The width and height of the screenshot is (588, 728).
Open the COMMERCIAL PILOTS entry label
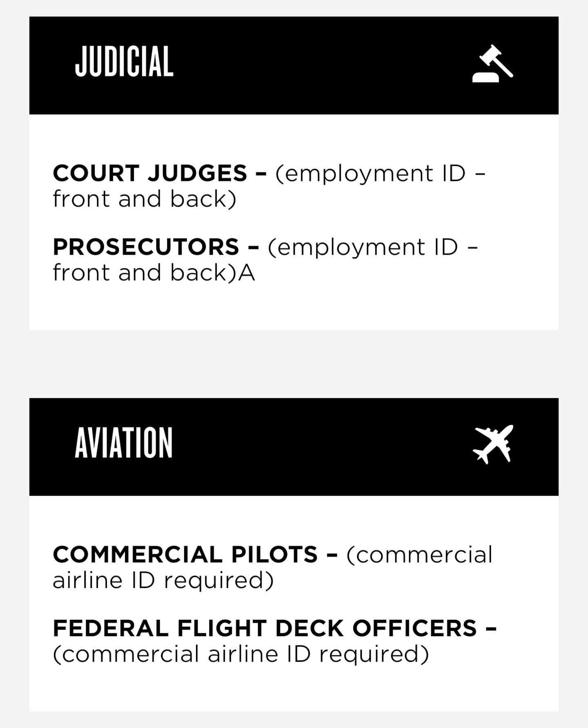(x=185, y=555)
